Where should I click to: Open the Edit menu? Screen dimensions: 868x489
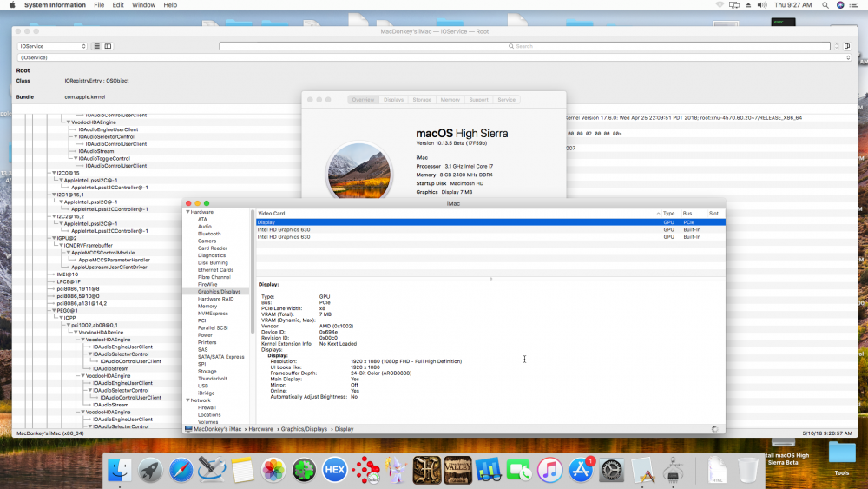pyautogui.click(x=118, y=5)
